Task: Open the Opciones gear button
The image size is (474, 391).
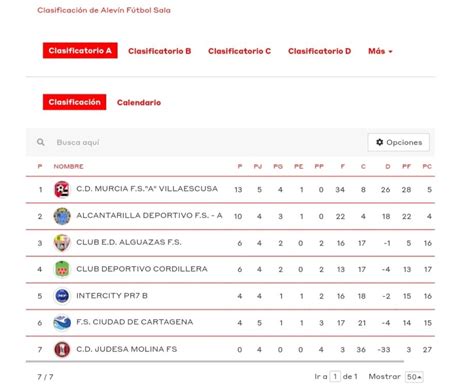Action: [399, 142]
